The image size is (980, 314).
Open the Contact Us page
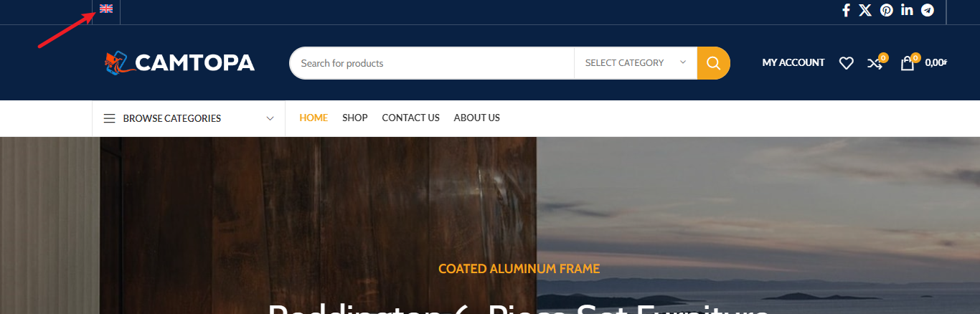coord(410,118)
